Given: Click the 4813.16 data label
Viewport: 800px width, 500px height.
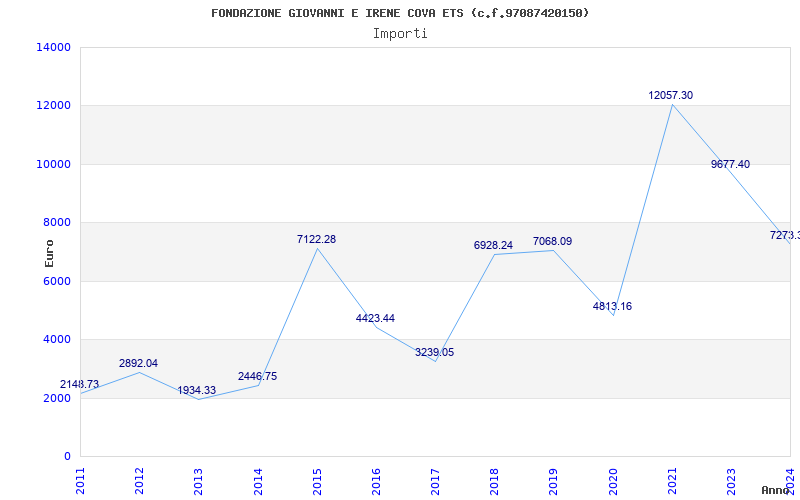Looking at the screenshot, I should [x=612, y=307].
